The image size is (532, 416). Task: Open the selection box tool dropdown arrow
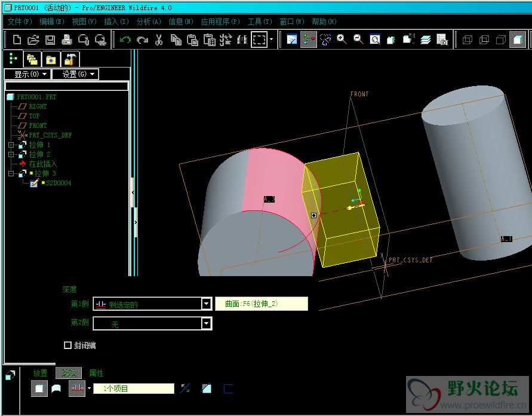[271, 39]
